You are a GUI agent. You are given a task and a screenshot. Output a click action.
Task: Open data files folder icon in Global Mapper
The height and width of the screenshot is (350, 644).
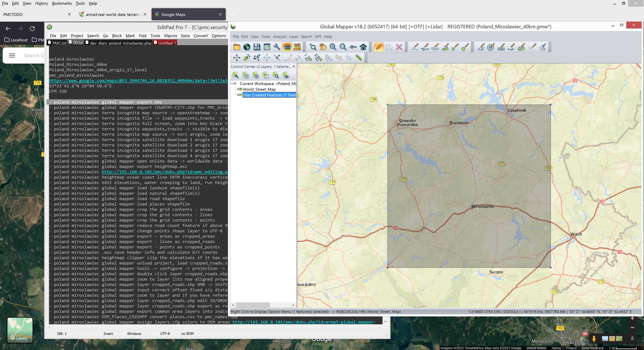[236, 47]
